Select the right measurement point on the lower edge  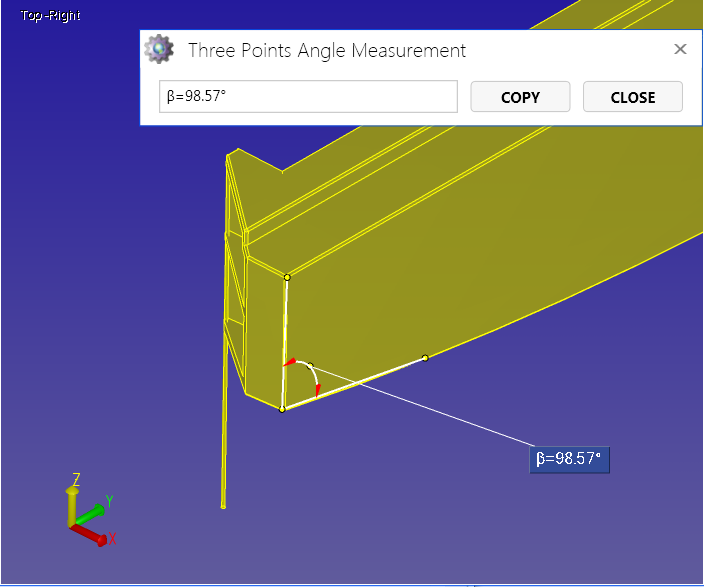[x=425, y=357]
